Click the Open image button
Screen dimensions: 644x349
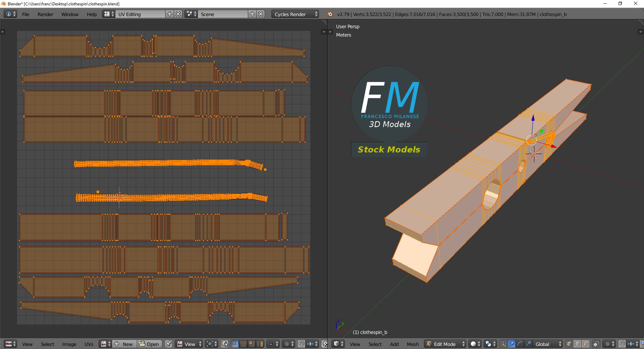[150, 344]
